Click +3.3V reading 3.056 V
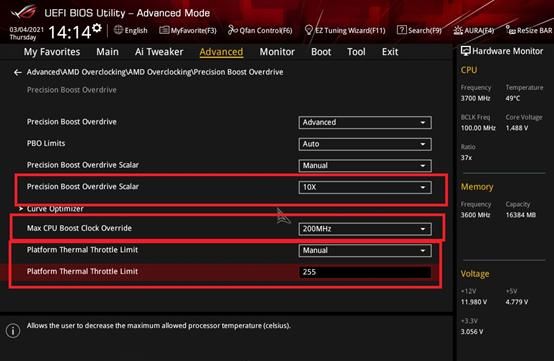The width and height of the screenshot is (554, 361). (472, 332)
